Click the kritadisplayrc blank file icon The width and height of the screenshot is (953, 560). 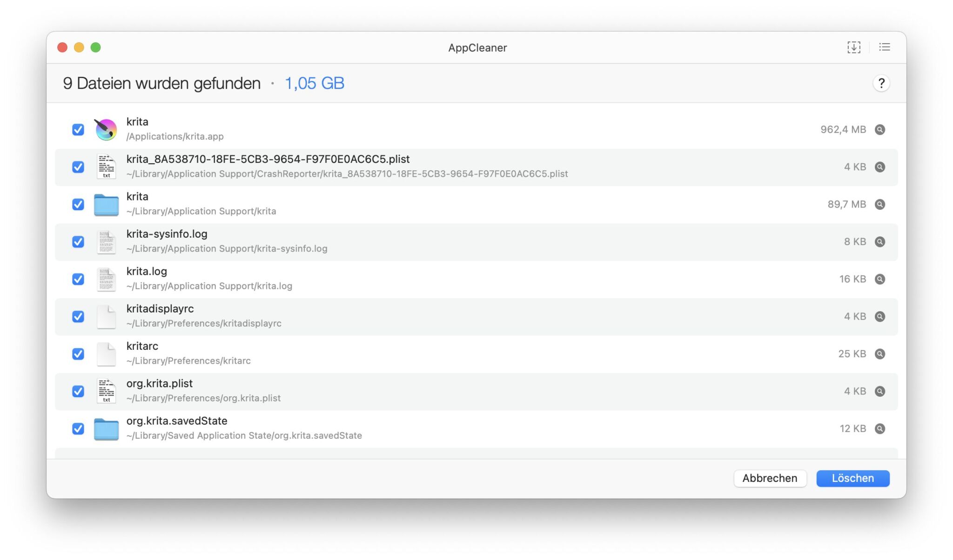click(106, 317)
